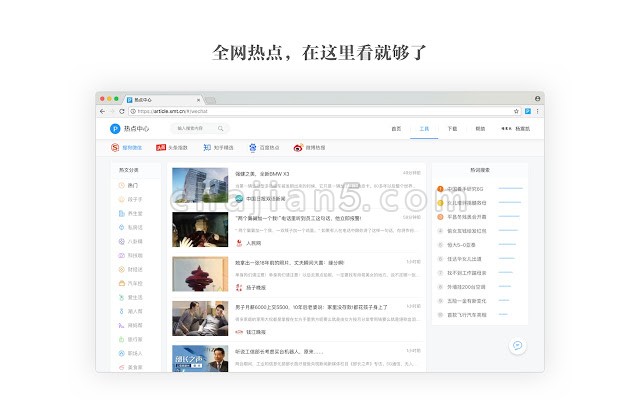
Task: Click the luggage icon beside 旅行家
Action: pyautogui.click(x=121, y=339)
